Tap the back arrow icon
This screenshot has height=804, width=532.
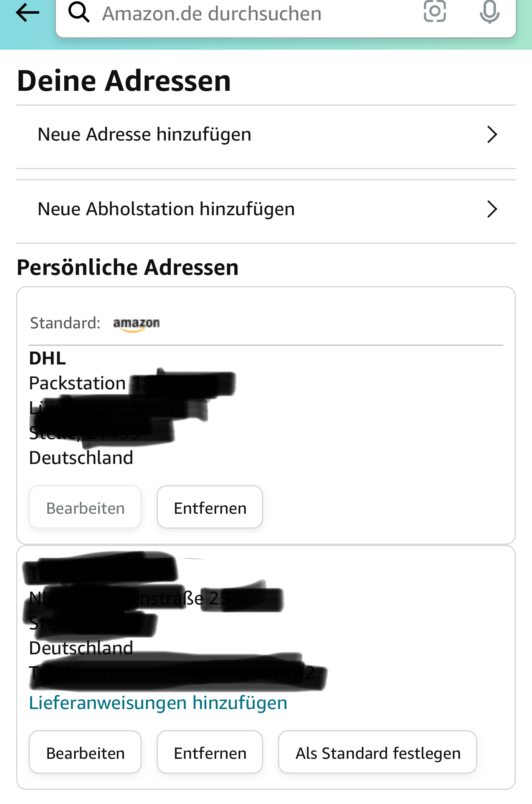point(27,13)
